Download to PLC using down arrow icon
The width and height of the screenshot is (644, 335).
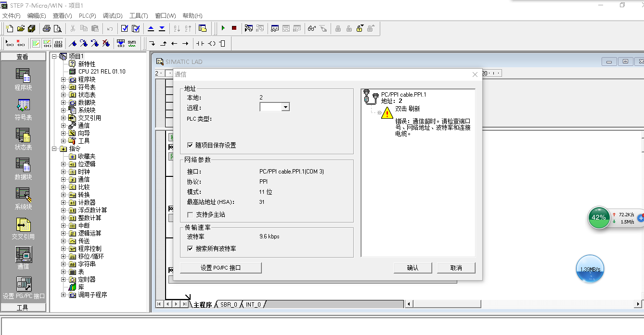click(x=162, y=28)
